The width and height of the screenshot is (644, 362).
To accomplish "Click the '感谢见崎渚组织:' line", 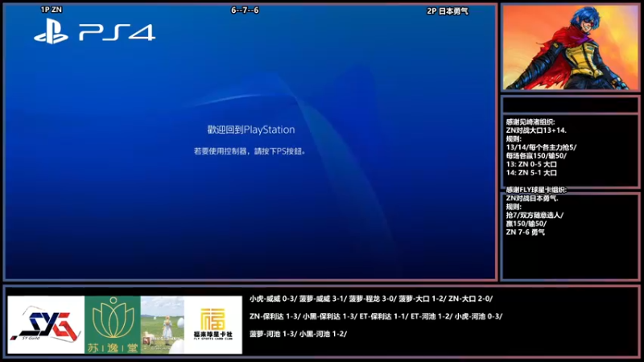I will [530, 122].
